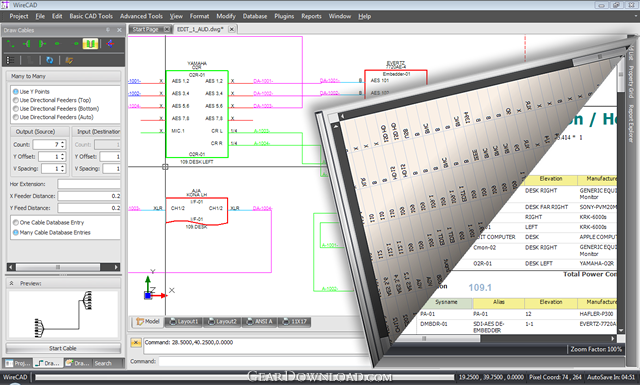Select One Cable Database Entry

coord(48,223)
